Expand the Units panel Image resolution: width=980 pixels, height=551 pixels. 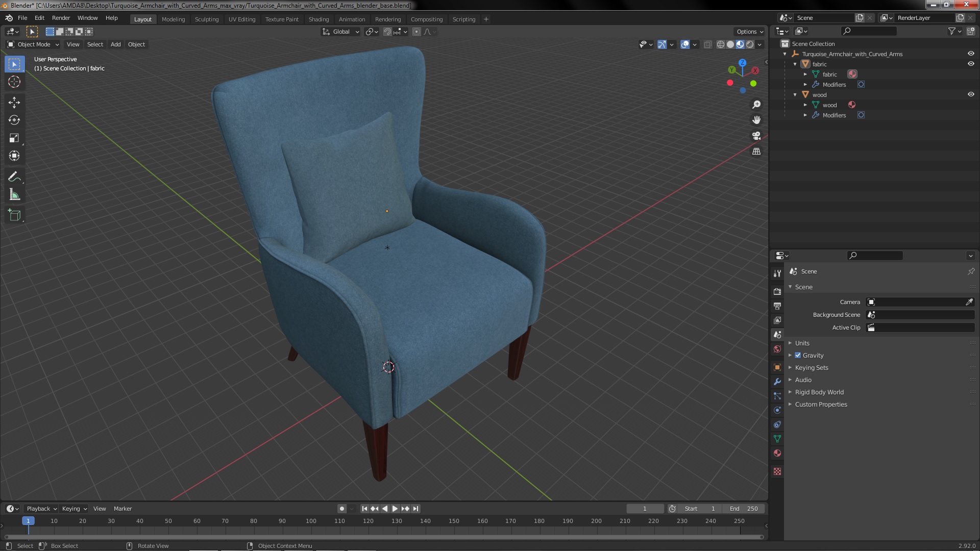coord(802,343)
